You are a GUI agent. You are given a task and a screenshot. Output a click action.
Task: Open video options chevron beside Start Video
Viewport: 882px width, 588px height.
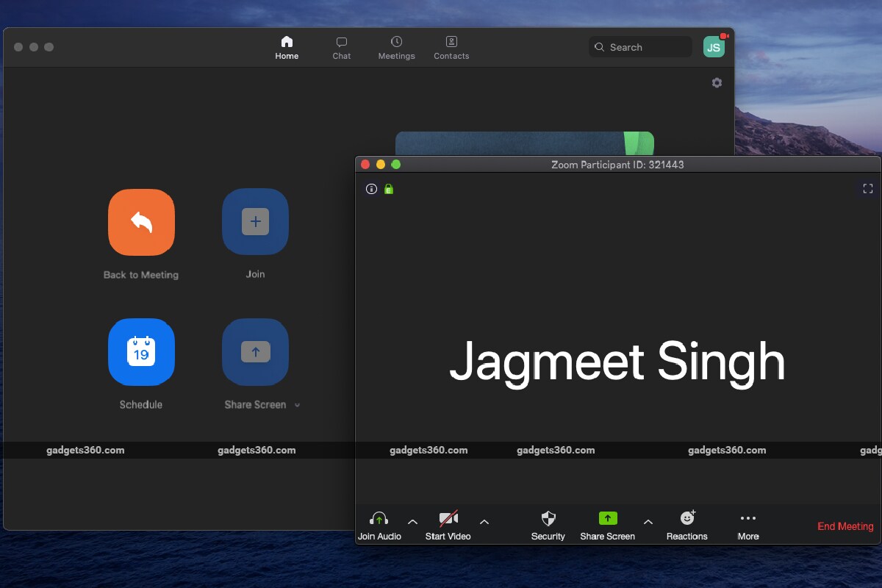484,522
